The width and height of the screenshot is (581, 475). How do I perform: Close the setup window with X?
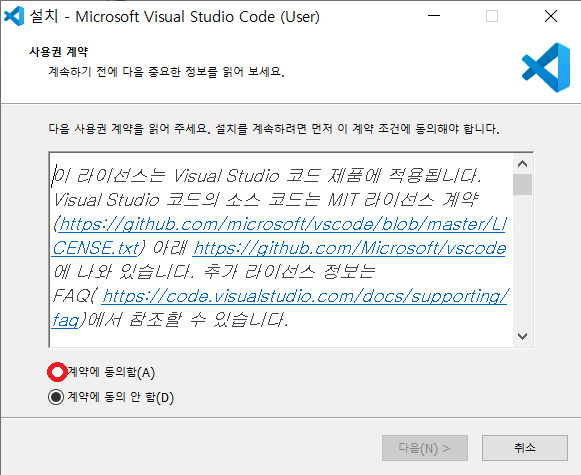click(x=551, y=16)
